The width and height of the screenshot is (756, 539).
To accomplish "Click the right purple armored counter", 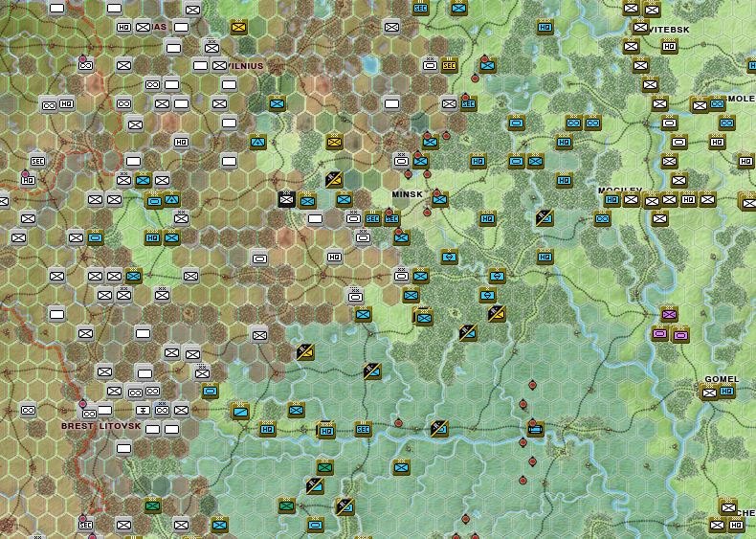I will (x=679, y=334).
